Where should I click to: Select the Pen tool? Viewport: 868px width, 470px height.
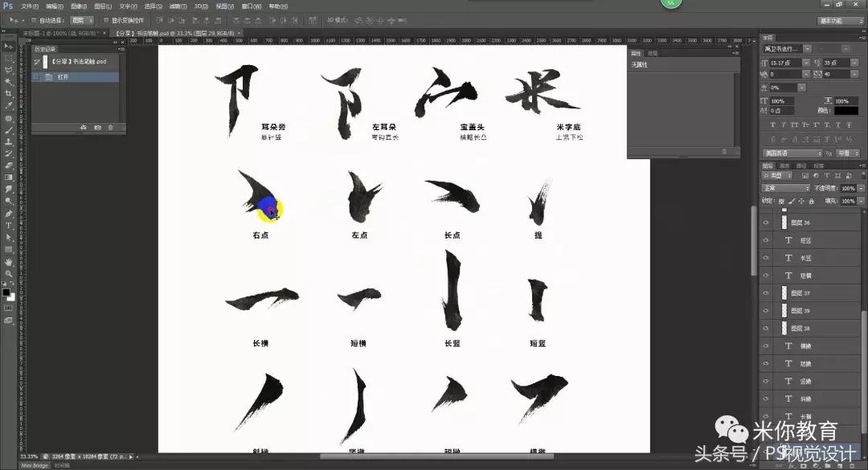tap(8, 214)
